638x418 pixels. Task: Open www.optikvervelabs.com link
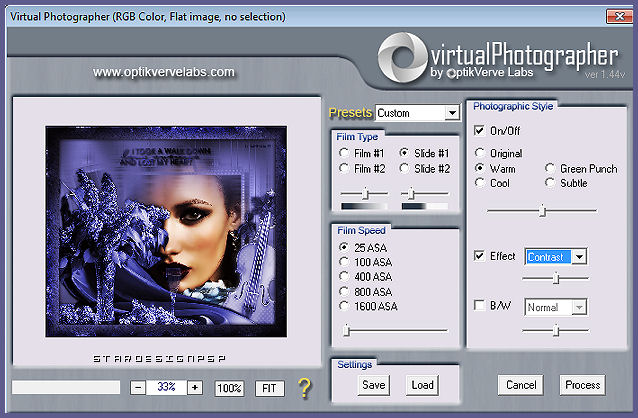[164, 72]
